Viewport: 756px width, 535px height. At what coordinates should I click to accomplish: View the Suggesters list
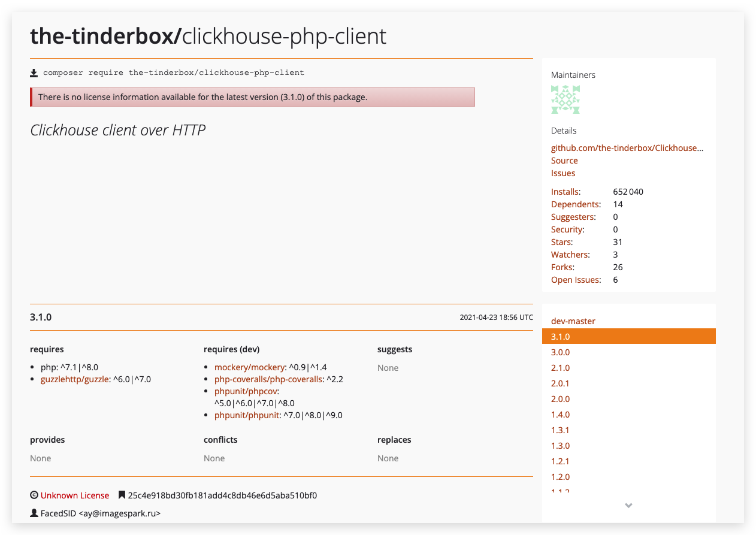pos(573,217)
